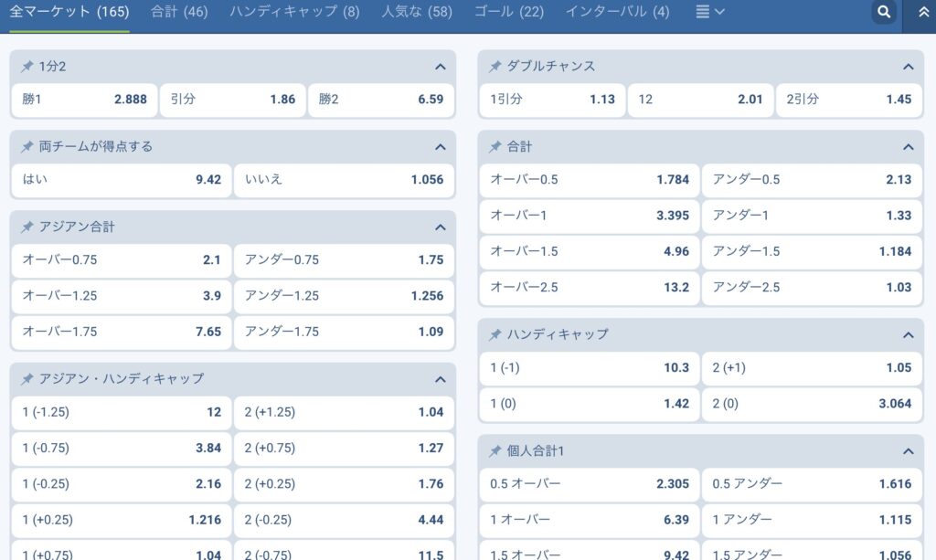Pin the ダブルチャンス market

[x=495, y=67]
